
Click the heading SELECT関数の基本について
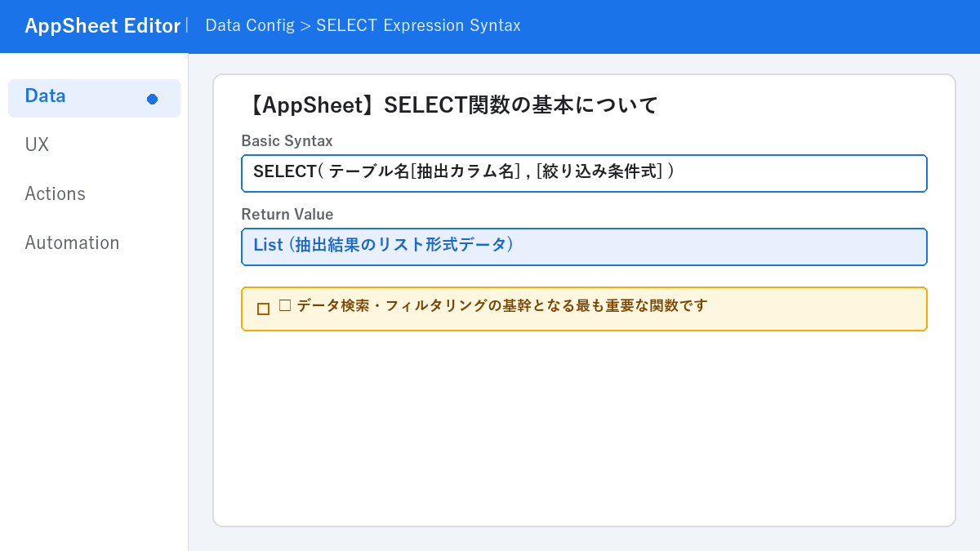[x=450, y=105]
